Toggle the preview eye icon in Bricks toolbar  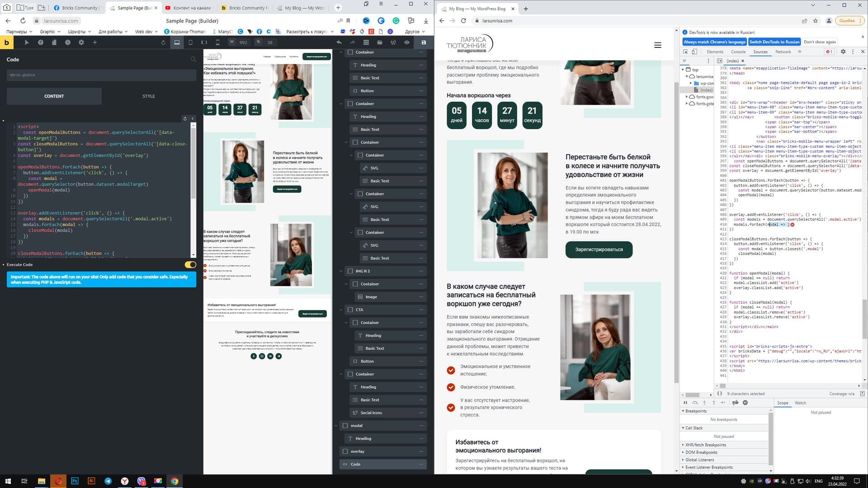[407, 42]
